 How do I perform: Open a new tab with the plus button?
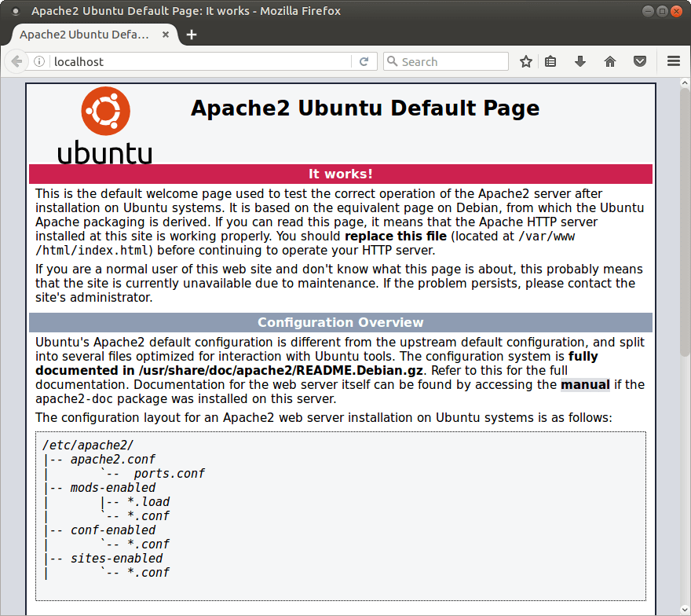(192, 35)
